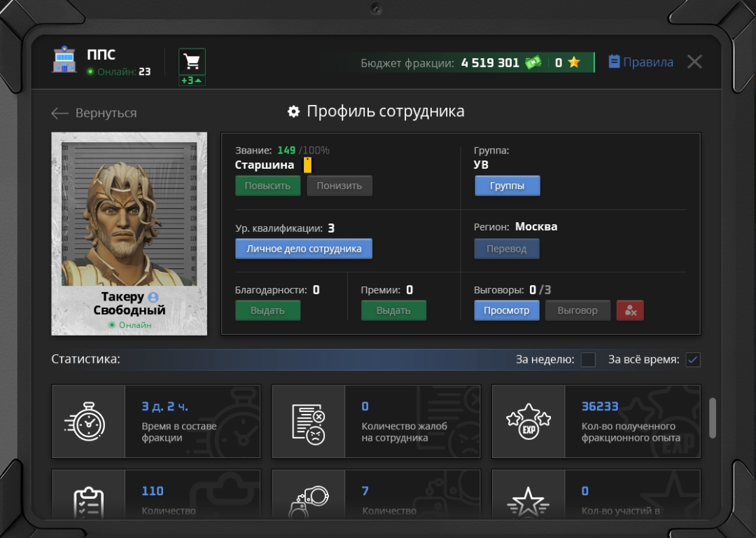Image resolution: width=756 pixels, height=538 pixels.
Task: Click the Количество жалоб на сотрудника label
Action: click(x=404, y=432)
